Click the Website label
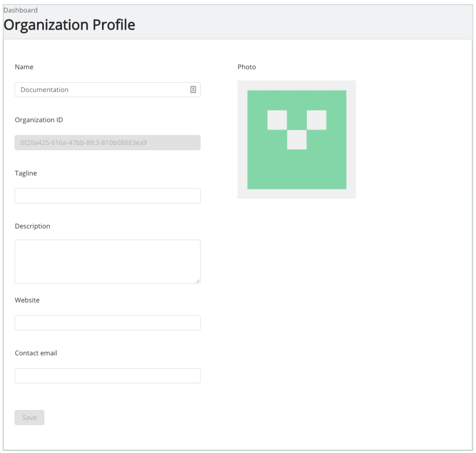The height and width of the screenshot is (453, 476). pyautogui.click(x=27, y=300)
